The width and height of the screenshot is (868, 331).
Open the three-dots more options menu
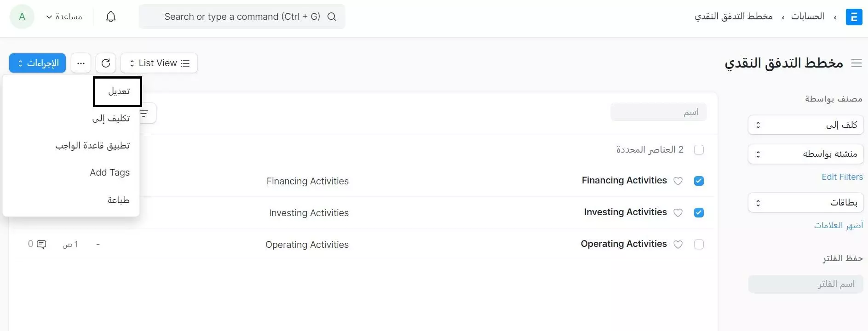coord(81,63)
